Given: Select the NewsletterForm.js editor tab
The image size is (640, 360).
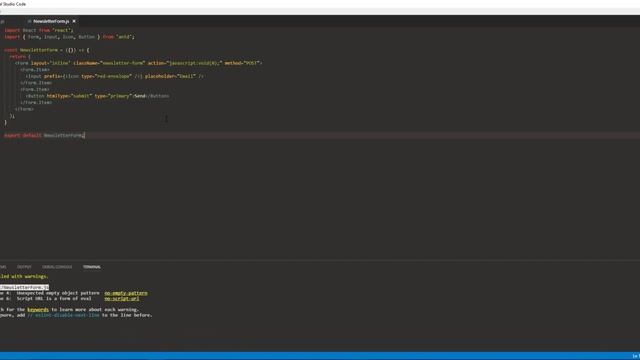Looking at the screenshot, I should [51, 21].
